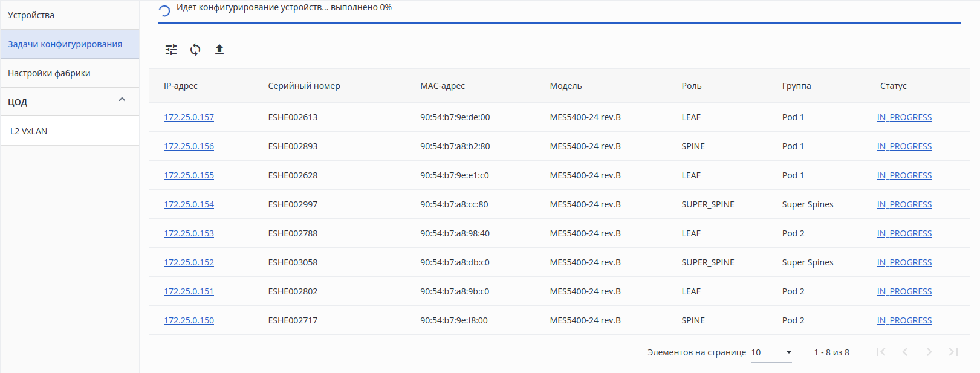Image resolution: width=980 pixels, height=373 pixels.
Task: Click the configuration progress spinner icon
Action: (x=164, y=10)
